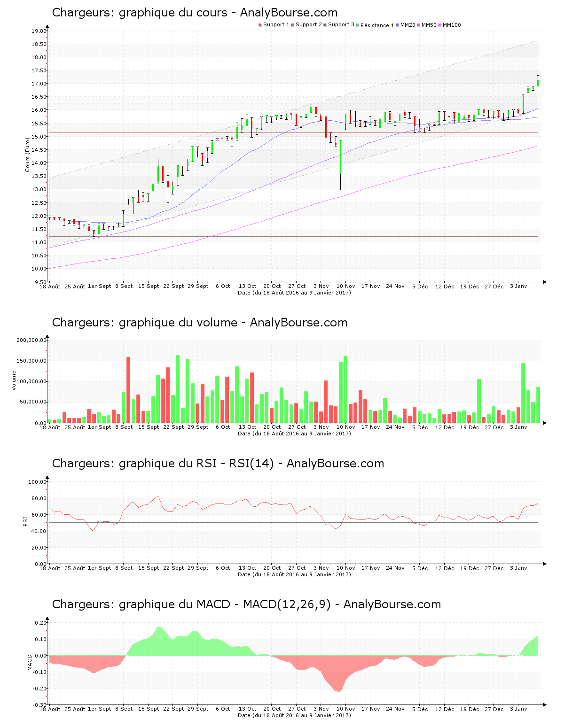
Task: Click '13 Oct' date under the RSI chart
Action: coord(247,568)
